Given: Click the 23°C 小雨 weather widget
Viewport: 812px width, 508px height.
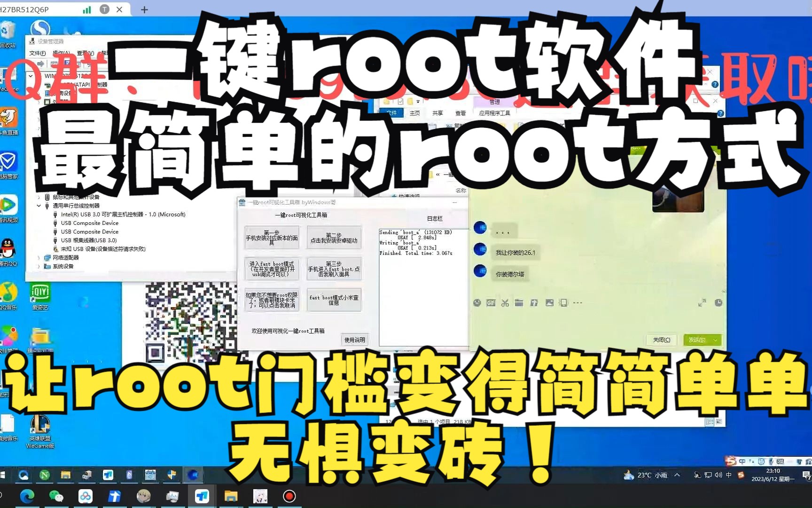Looking at the screenshot, I should [645, 475].
